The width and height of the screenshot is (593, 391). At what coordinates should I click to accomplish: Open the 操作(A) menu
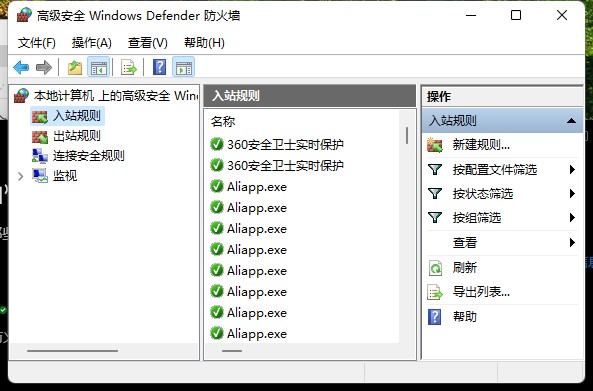click(x=92, y=43)
